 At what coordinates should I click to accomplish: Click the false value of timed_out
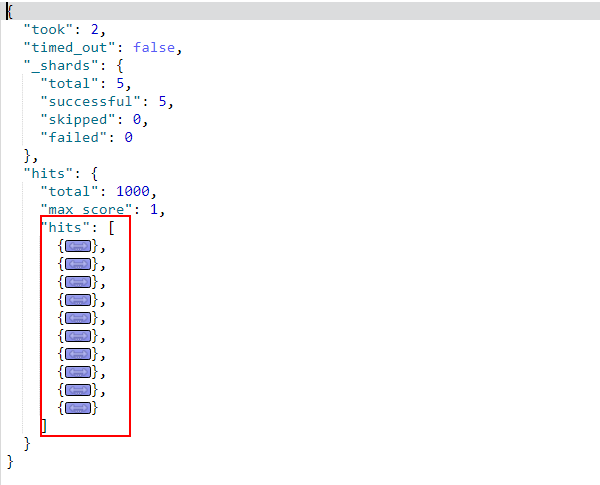(154, 47)
